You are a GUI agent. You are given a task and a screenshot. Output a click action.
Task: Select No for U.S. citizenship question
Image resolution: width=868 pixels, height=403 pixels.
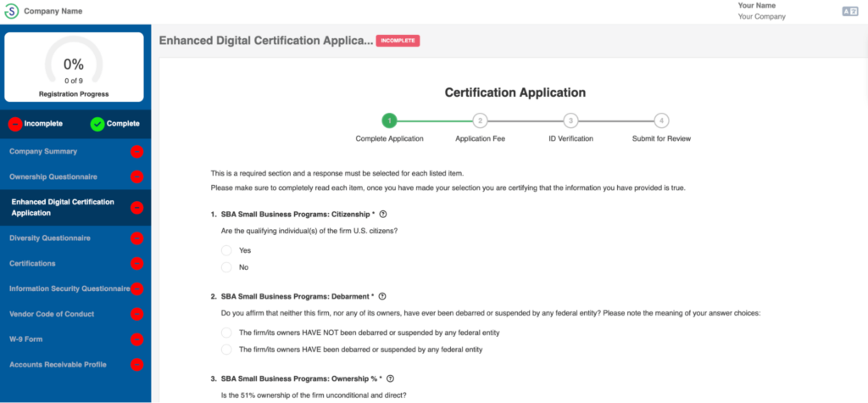[x=226, y=267]
